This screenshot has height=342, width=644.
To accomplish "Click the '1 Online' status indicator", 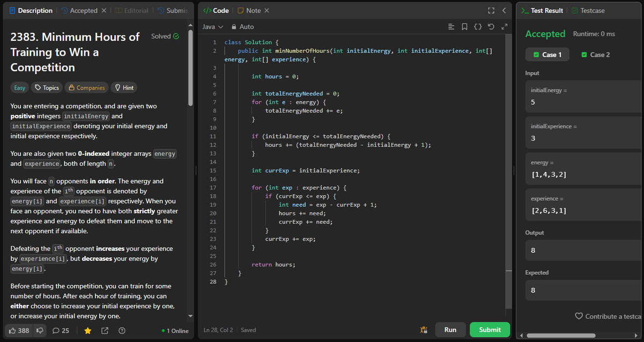I will [x=175, y=331].
